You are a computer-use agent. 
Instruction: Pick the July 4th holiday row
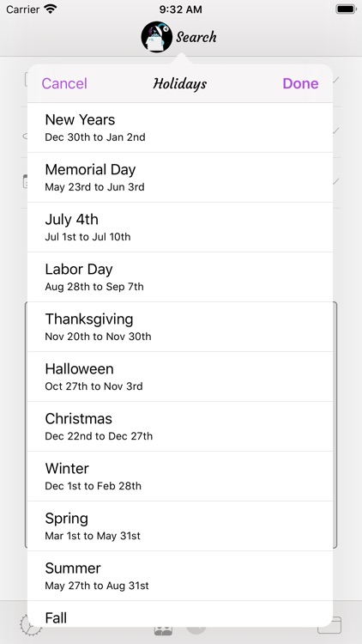[180, 228]
